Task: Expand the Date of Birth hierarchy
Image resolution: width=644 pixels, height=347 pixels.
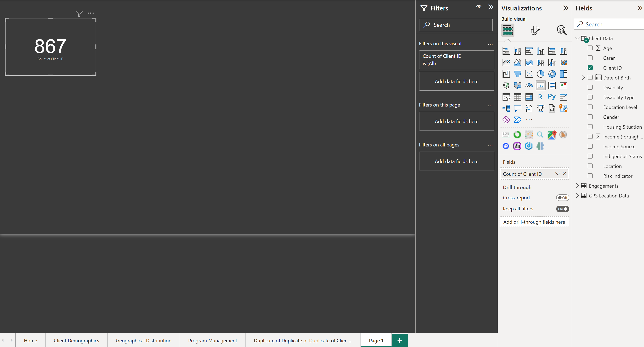Action: tap(583, 78)
